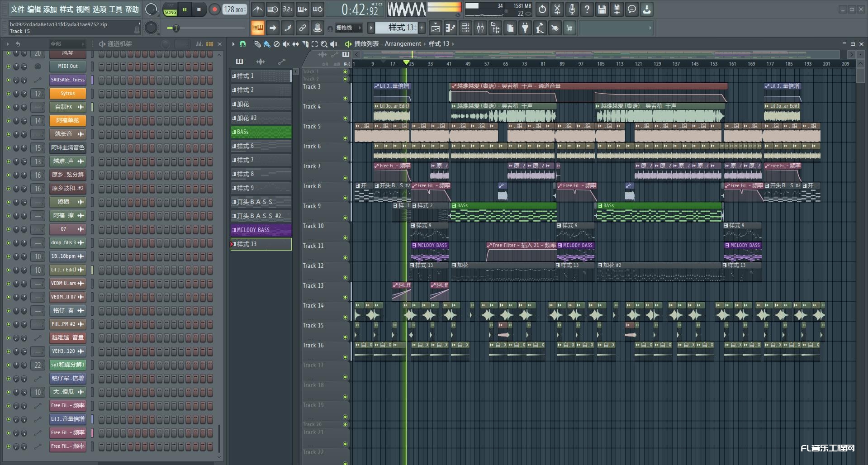Screen dimensions: 868x465
Task: Select the zoom magnifier tool in playlist
Action: pos(324,44)
